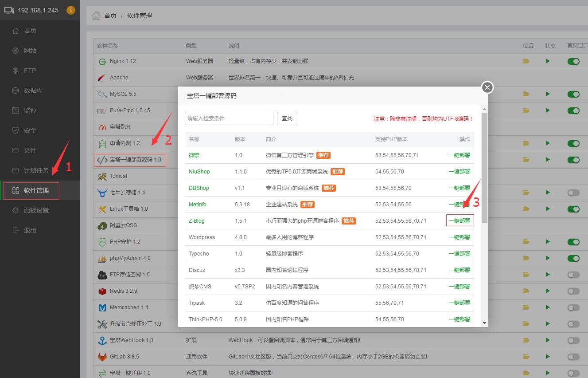Click the GitLab fox icon
This screenshot has height=378, width=588.
[x=102, y=357]
